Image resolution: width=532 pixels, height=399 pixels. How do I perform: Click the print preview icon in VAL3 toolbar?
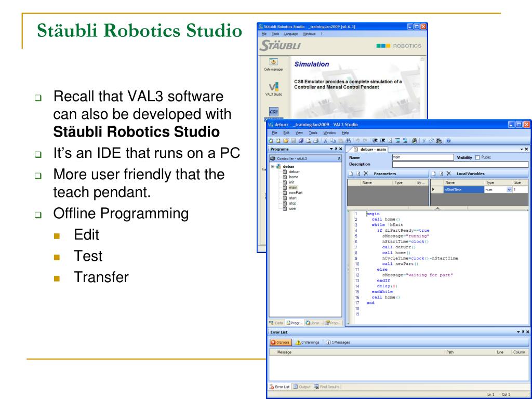(309, 141)
